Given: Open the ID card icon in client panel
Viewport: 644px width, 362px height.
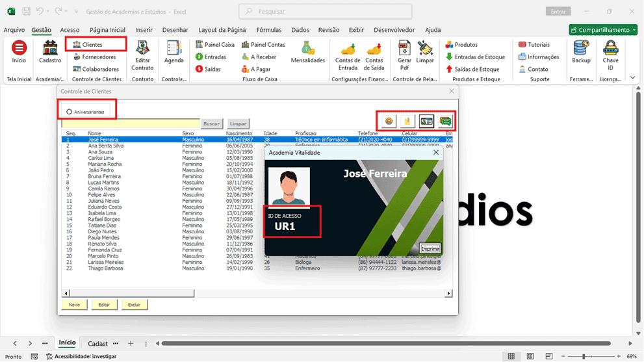Looking at the screenshot, I should [x=426, y=122].
